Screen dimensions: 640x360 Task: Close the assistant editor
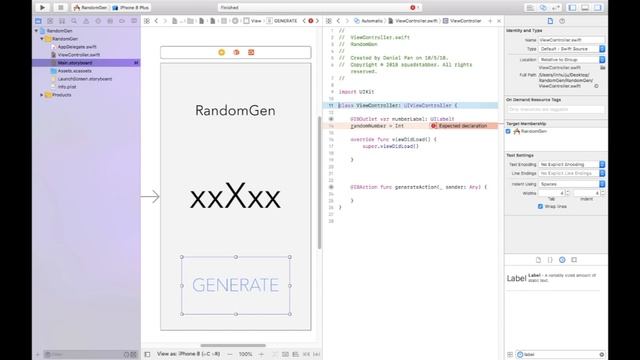click(x=499, y=21)
